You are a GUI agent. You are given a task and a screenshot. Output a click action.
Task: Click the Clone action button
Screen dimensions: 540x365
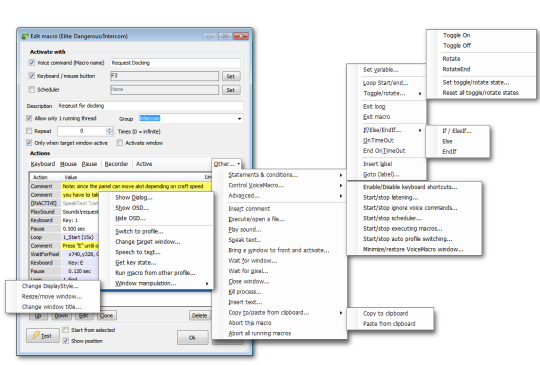tap(106, 315)
